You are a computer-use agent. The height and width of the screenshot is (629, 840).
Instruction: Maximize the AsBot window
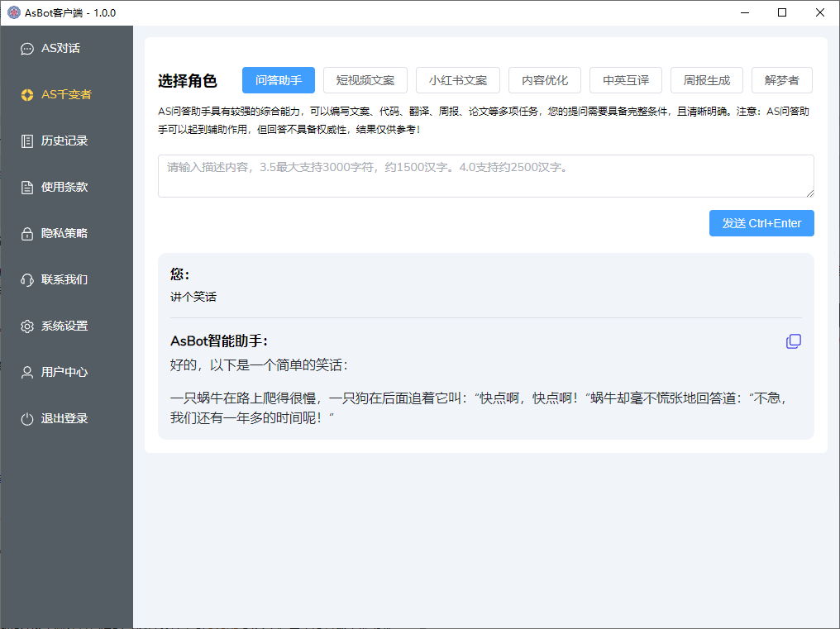782,12
